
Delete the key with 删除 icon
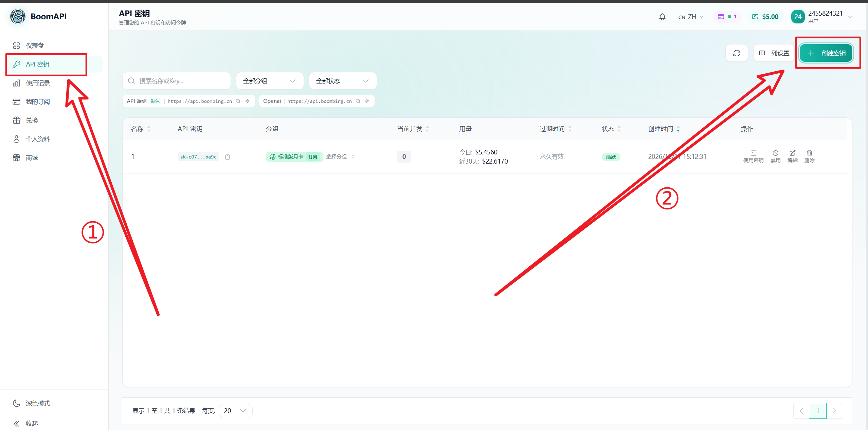click(810, 156)
